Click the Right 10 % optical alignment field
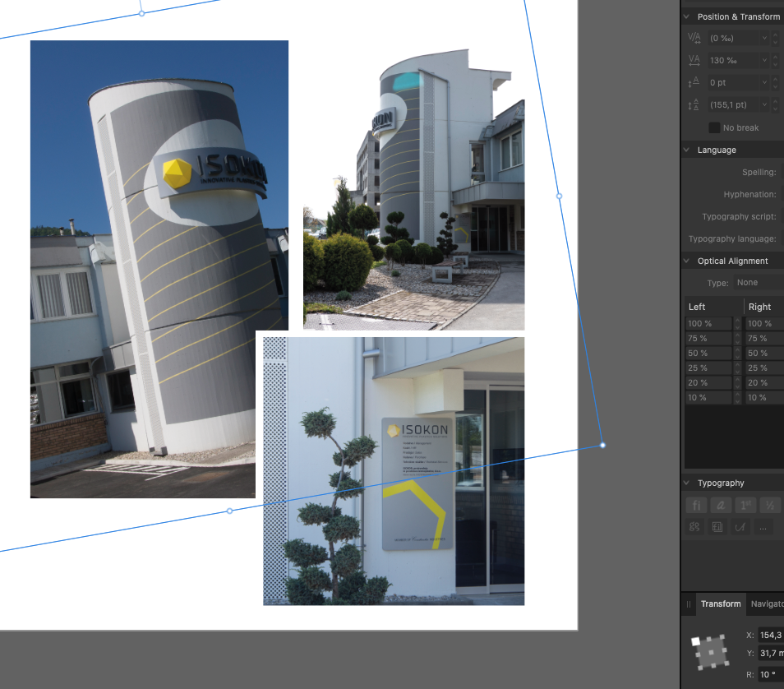The image size is (784, 689). point(765,397)
